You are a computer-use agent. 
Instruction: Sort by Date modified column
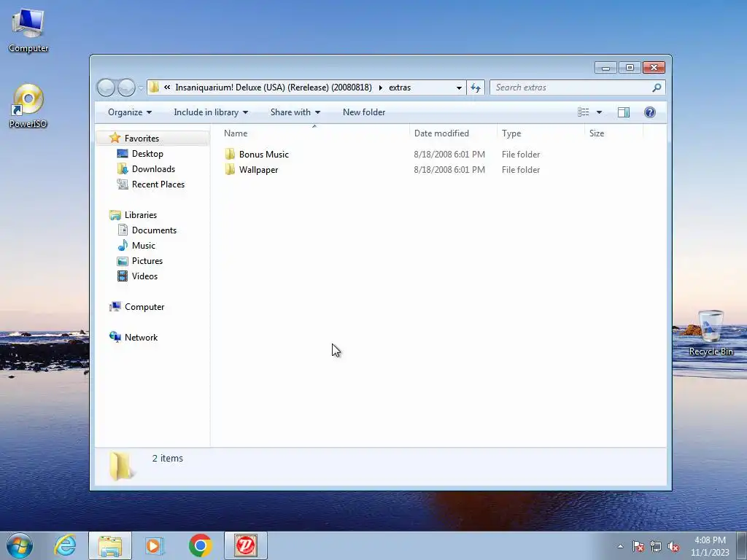(x=453, y=133)
